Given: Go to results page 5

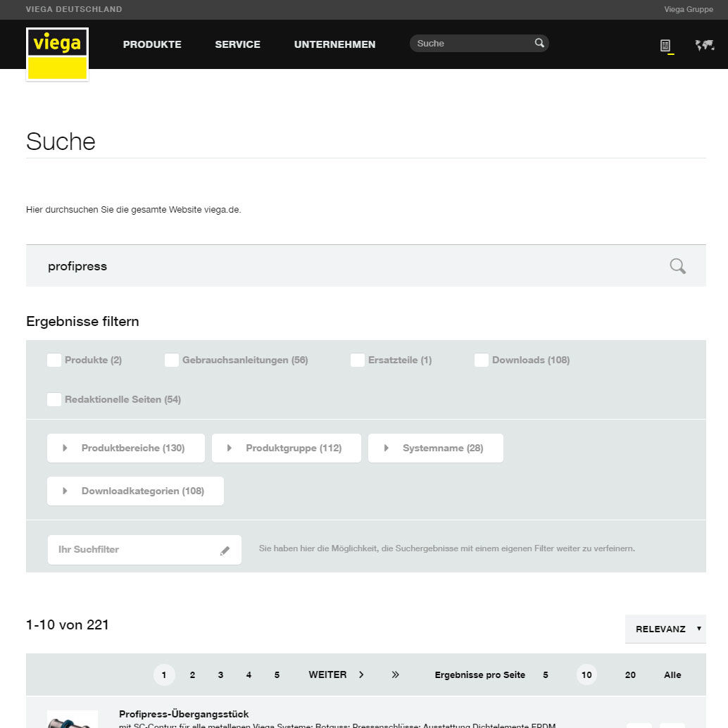Looking at the screenshot, I should [277, 674].
